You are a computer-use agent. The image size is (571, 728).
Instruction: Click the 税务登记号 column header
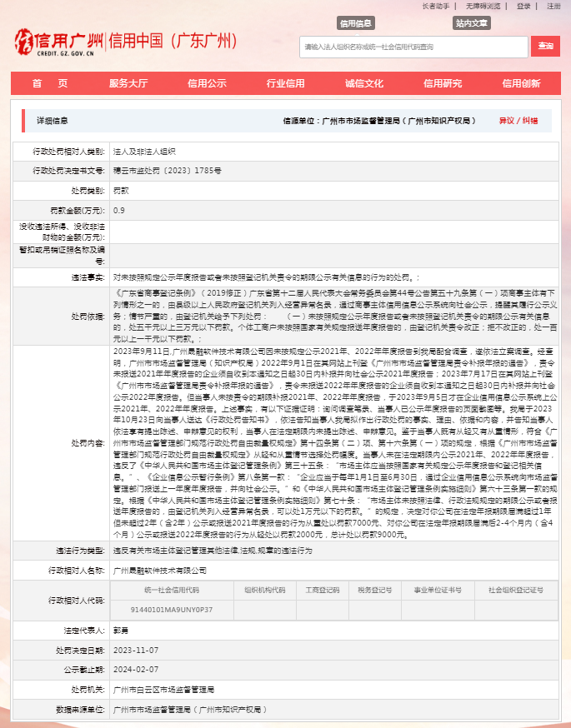tap(375, 590)
